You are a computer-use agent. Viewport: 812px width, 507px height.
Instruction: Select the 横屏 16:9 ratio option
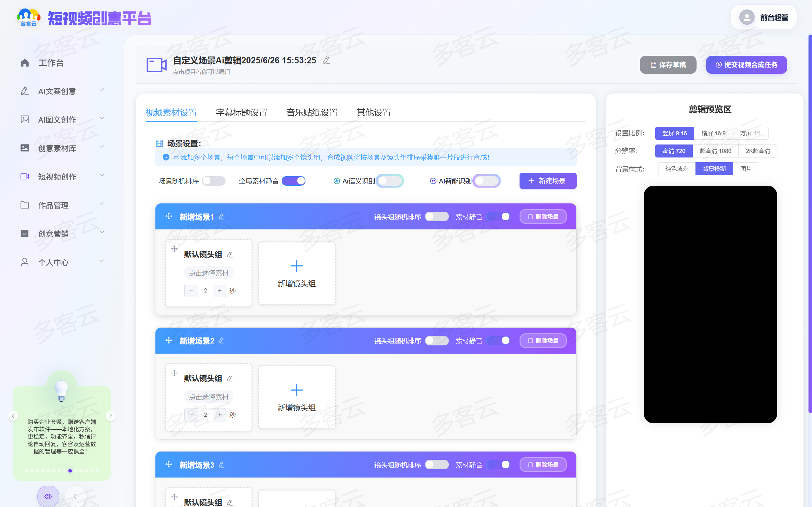point(713,133)
